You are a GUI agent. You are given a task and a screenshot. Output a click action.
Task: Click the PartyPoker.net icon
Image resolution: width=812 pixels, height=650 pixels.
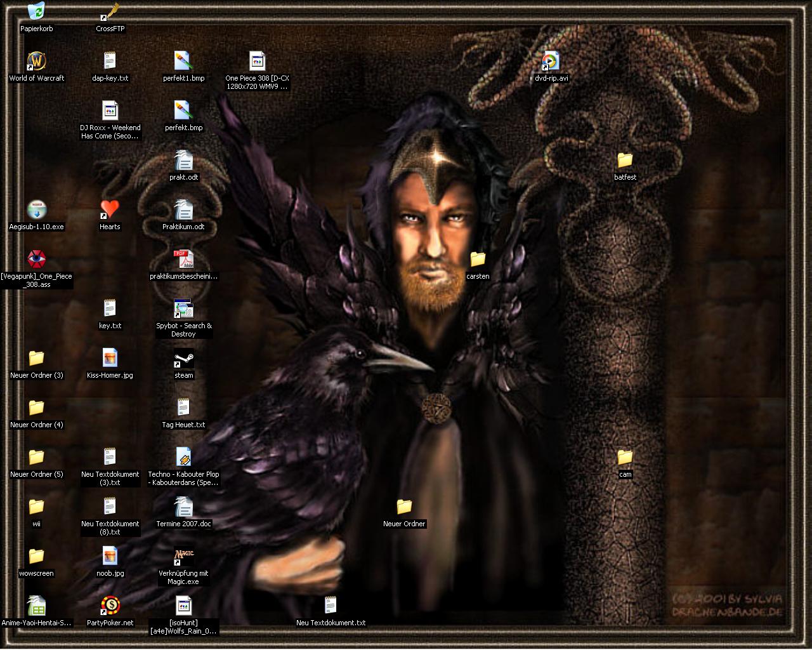110,606
